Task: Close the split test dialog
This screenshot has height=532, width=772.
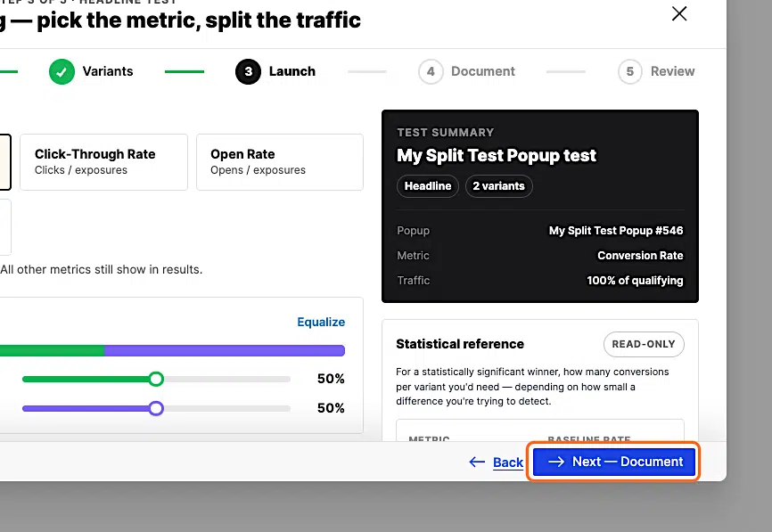Action: 679,13
